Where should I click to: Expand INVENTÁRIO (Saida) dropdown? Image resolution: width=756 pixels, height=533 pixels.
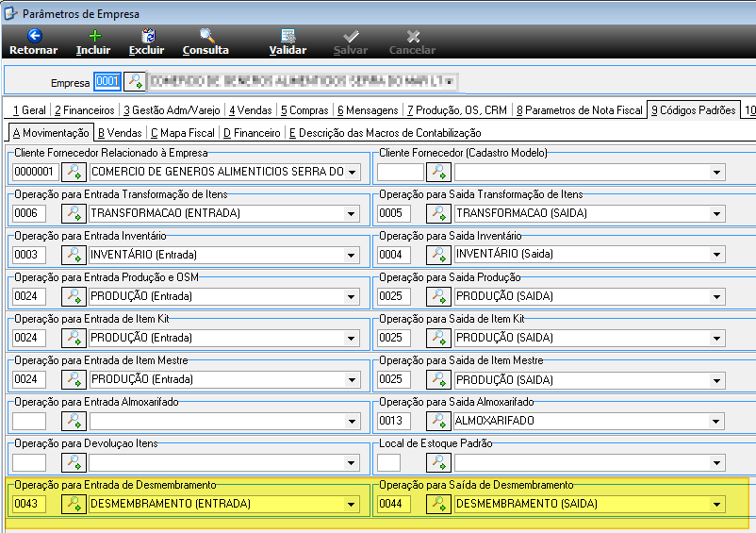tap(717, 255)
